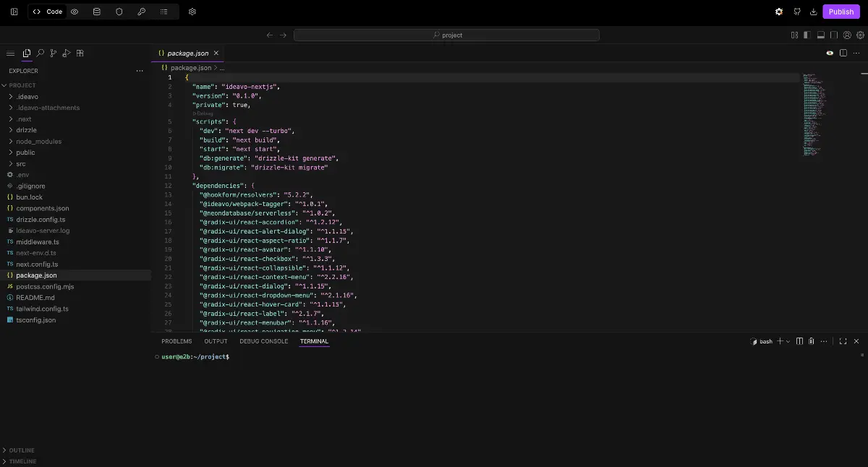The width and height of the screenshot is (868, 467).
Task: Open the Extensions view
Action: point(80,53)
